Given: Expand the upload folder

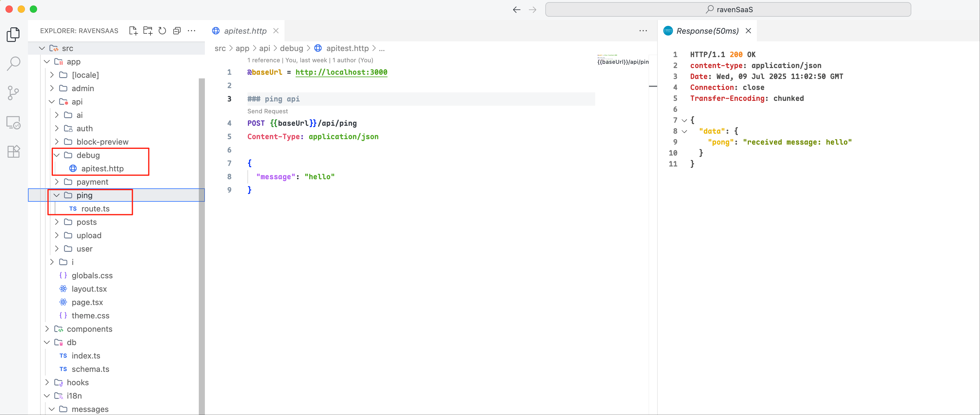Looking at the screenshot, I should [x=57, y=235].
